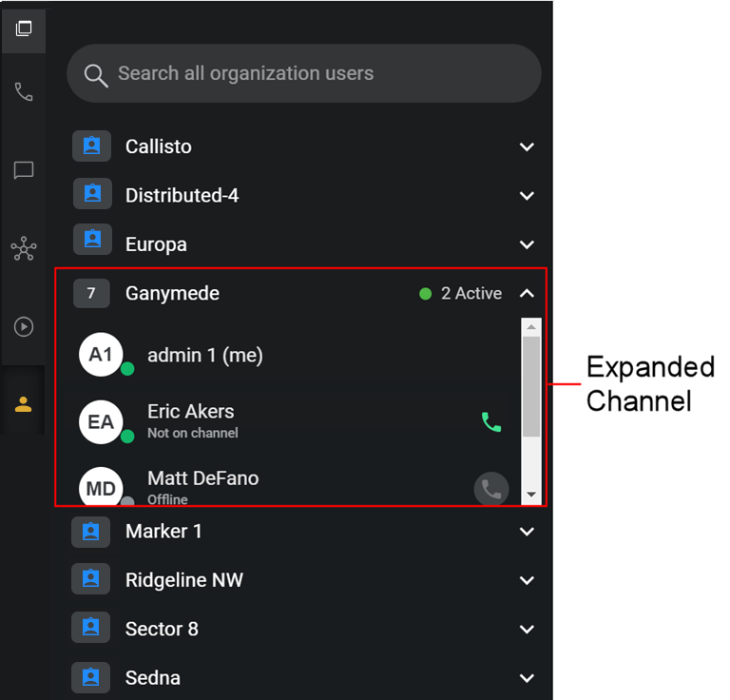
Task: Click the Not on channel status text
Action: (x=193, y=433)
